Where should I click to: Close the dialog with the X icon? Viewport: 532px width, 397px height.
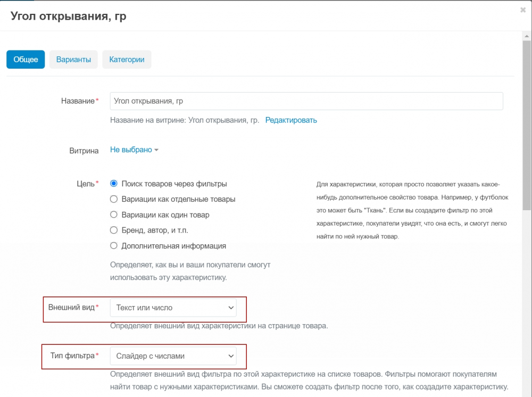pos(523,10)
